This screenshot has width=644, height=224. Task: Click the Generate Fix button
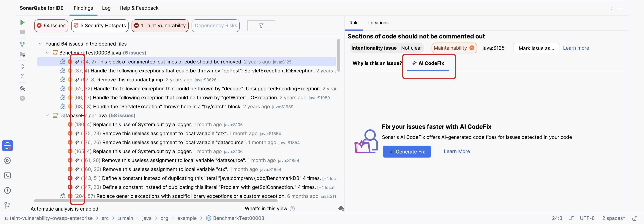pos(407,151)
